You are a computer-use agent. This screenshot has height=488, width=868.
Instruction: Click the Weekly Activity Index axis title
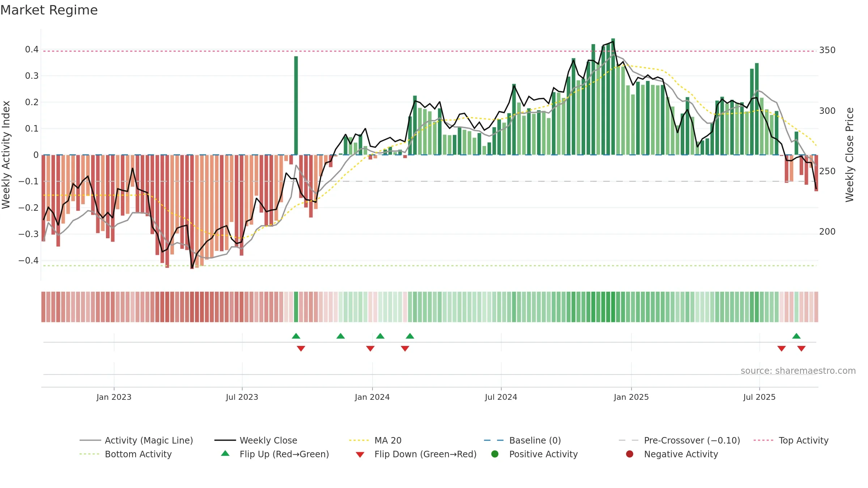pos(6,155)
